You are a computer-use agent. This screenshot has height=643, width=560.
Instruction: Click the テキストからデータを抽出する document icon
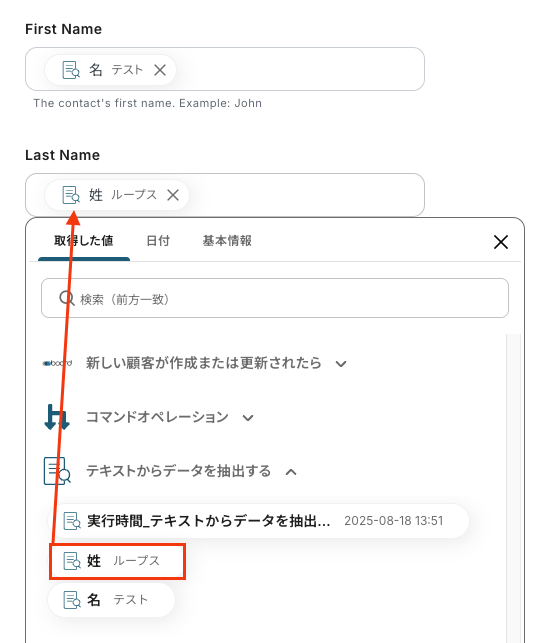pos(57,471)
